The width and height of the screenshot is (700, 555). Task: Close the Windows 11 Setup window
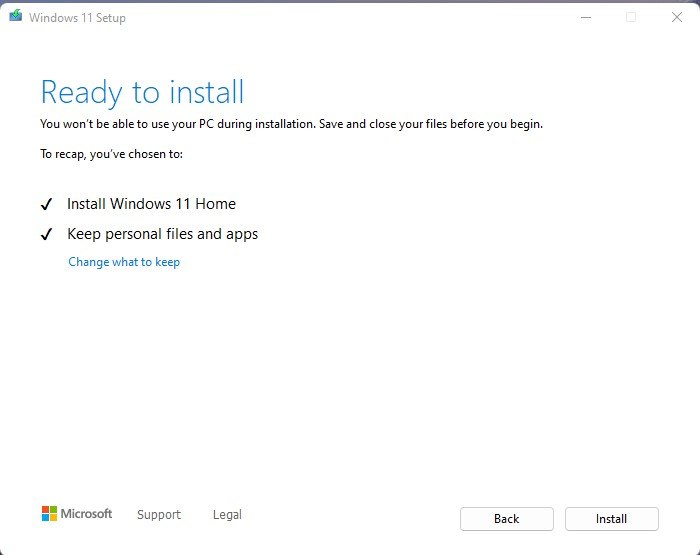pyautogui.click(x=677, y=17)
